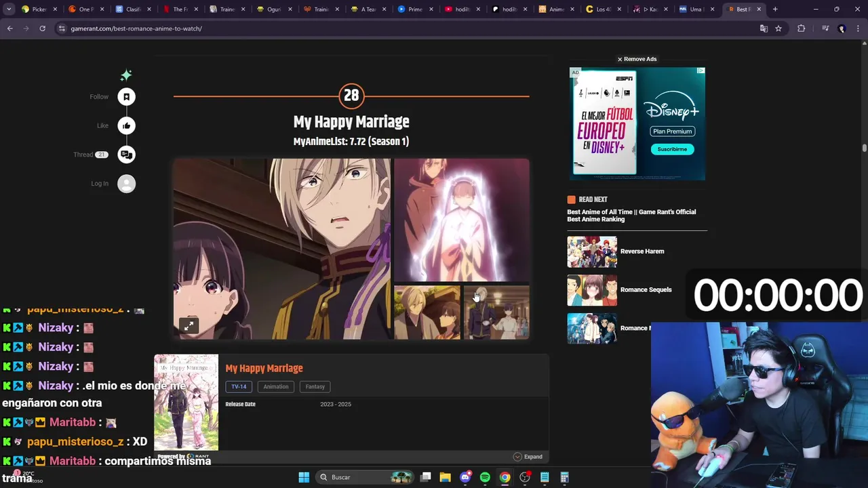Click the Release Date 2023 - 2025 value
868x488 pixels.
pyautogui.click(x=336, y=404)
